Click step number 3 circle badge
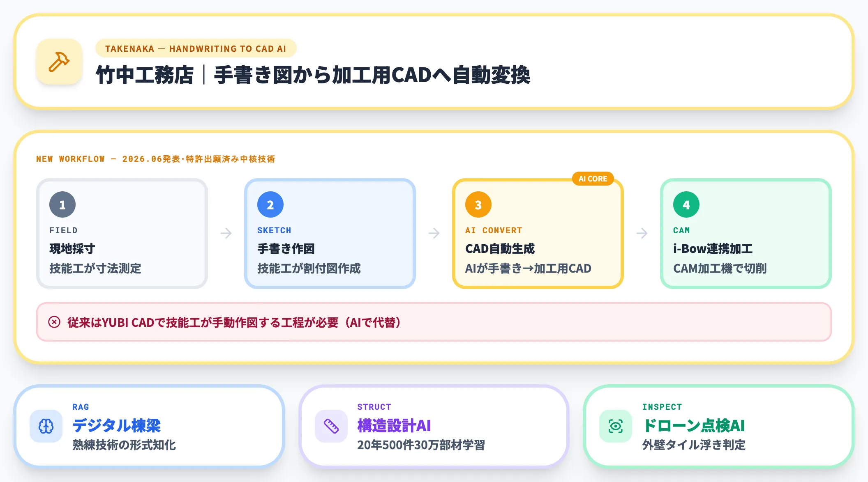This screenshot has height=482, width=868. pos(478,204)
